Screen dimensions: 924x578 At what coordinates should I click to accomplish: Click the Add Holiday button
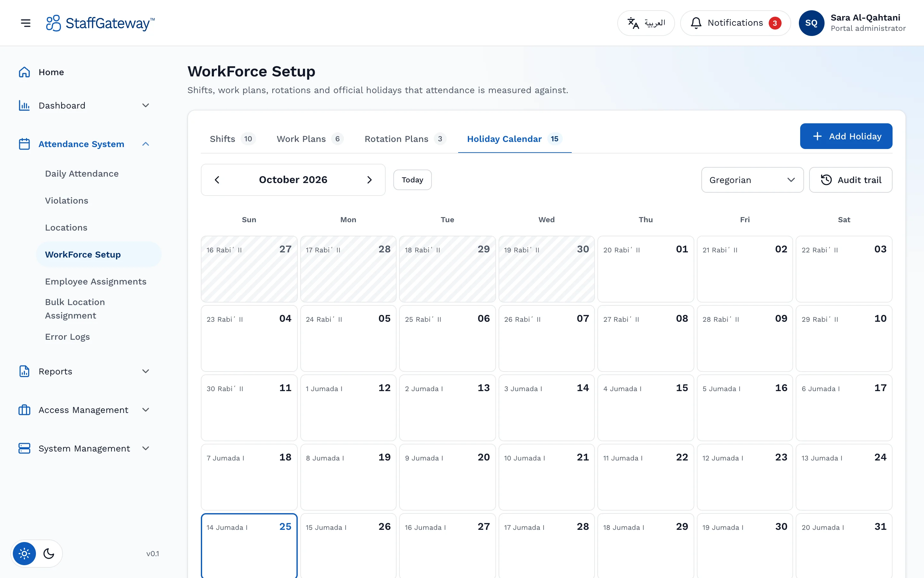click(x=846, y=136)
